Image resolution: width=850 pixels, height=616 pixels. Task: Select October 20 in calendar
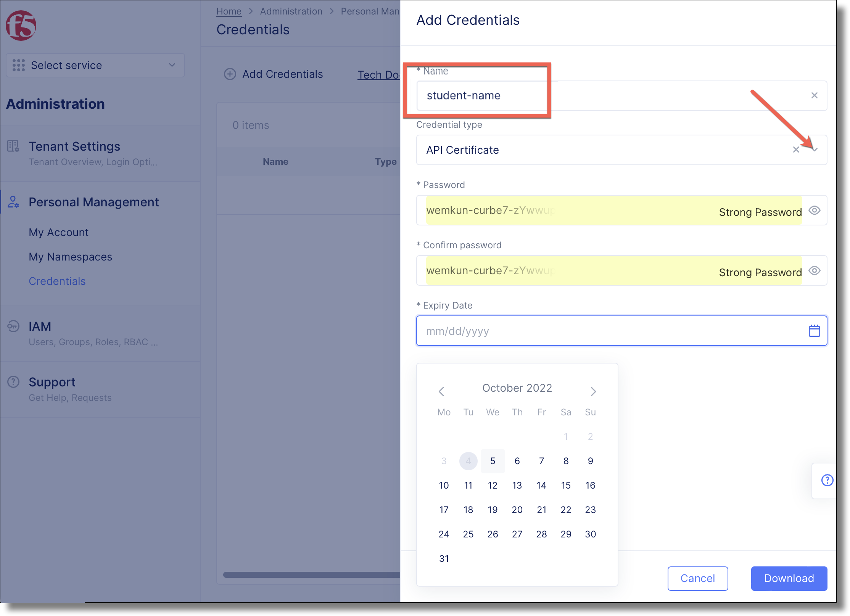pos(517,510)
